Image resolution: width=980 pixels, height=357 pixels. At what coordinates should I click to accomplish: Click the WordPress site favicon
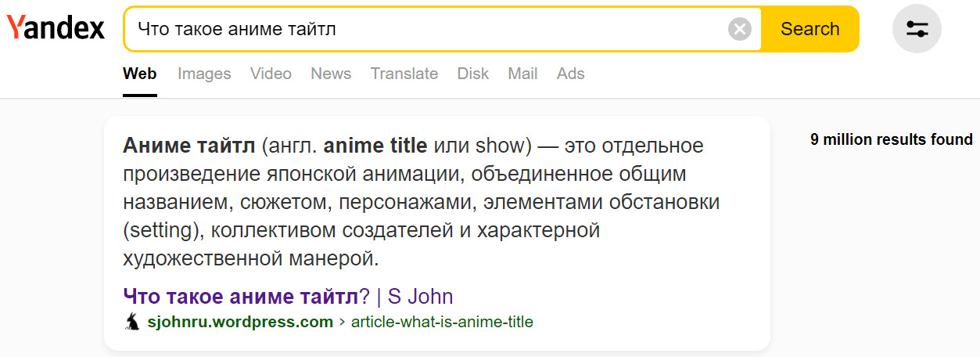(x=132, y=322)
